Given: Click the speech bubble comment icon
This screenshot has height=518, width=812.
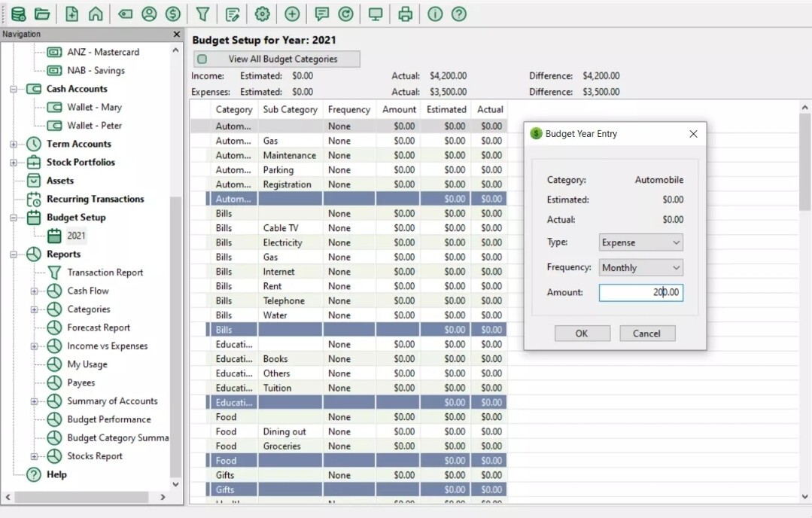Looking at the screenshot, I should click(321, 14).
